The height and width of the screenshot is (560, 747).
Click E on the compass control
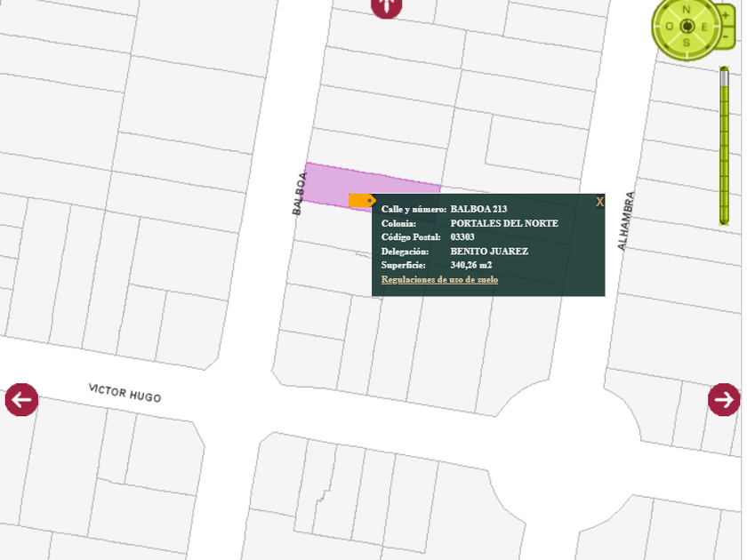[x=705, y=28]
